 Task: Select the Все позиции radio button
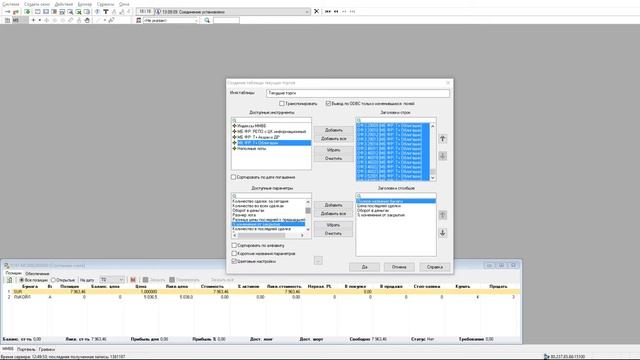22,280
